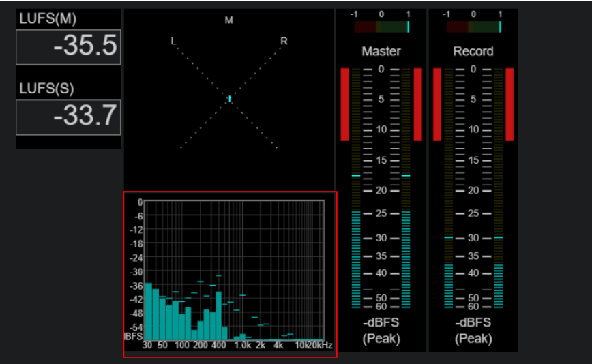Select the LUFS(S) label

pos(46,88)
